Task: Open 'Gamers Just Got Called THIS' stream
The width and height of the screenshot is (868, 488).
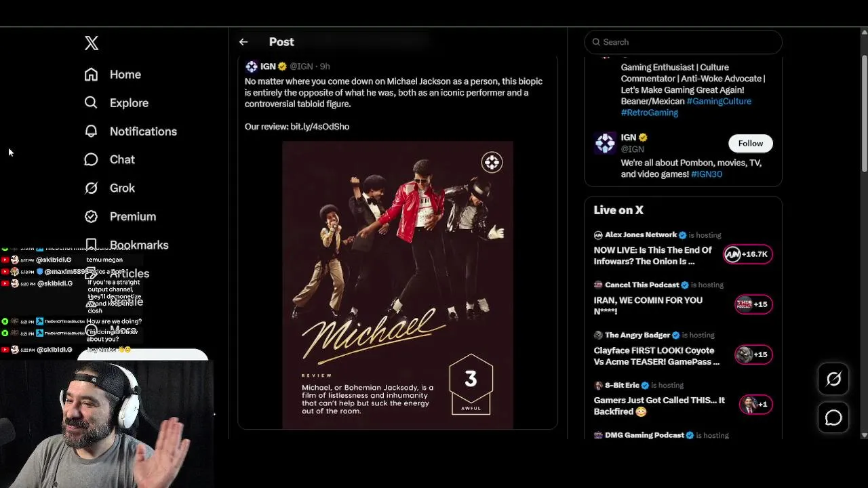Action: [x=659, y=407]
